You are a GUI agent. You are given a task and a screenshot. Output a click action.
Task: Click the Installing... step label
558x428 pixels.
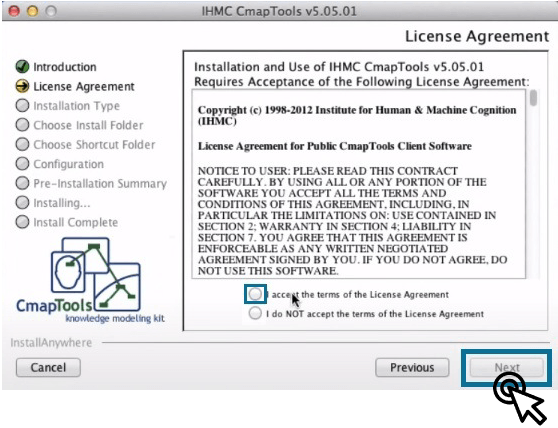[x=62, y=203]
